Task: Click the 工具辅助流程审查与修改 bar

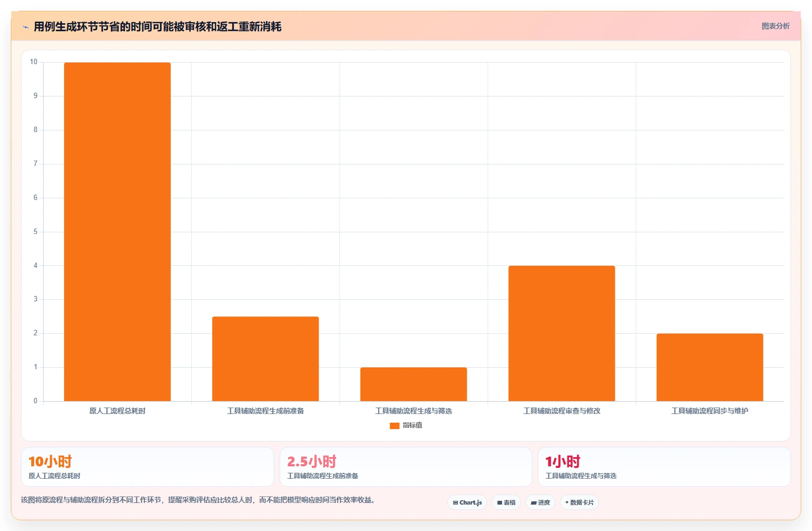Action: pyautogui.click(x=562, y=333)
